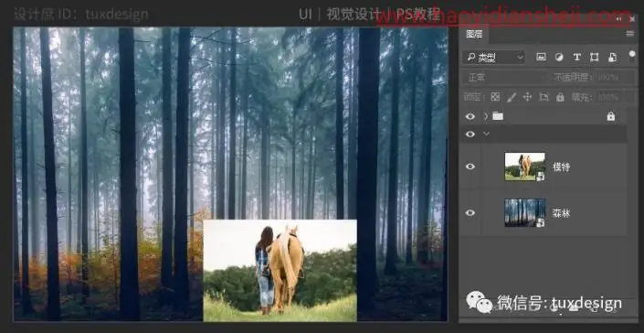The height and width of the screenshot is (333, 644).
Task: Filter layers by adjustment layers icon
Action: pyautogui.click(x=559, y=58)
